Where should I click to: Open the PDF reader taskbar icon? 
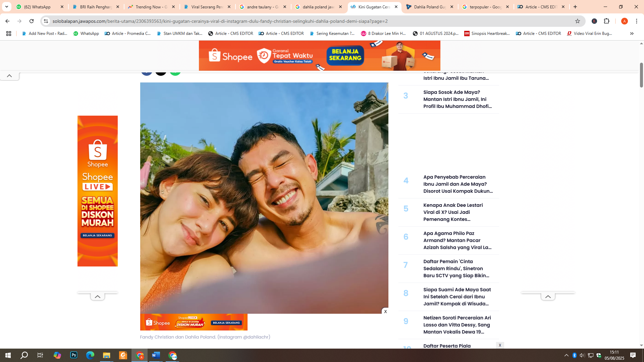[x=123, y=355]
